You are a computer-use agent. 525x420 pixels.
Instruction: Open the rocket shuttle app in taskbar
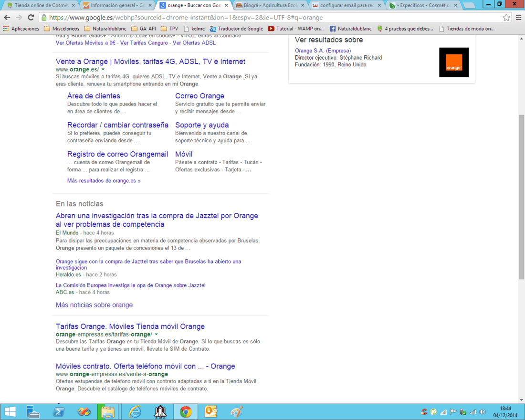[x=160, y=412]
